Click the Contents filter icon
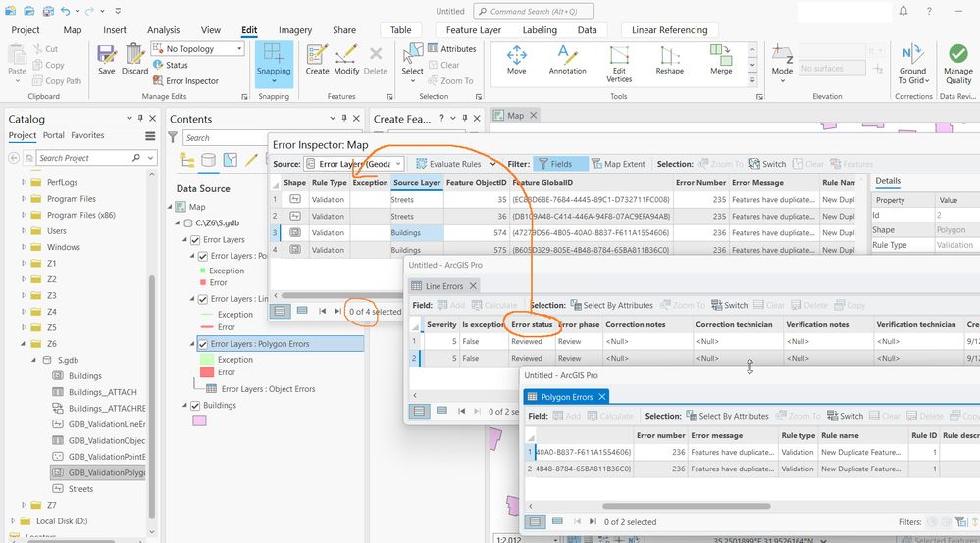 click(173, 138)
